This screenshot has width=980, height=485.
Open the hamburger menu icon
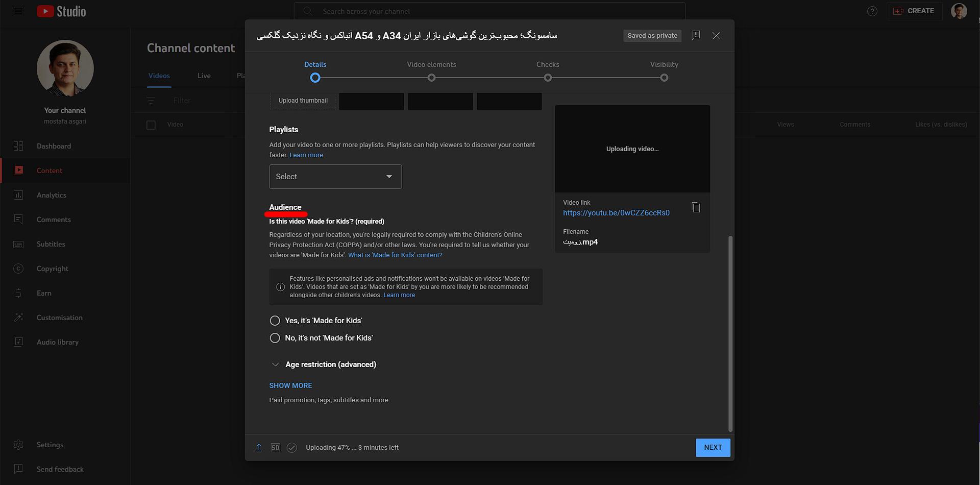click(18, 11)
